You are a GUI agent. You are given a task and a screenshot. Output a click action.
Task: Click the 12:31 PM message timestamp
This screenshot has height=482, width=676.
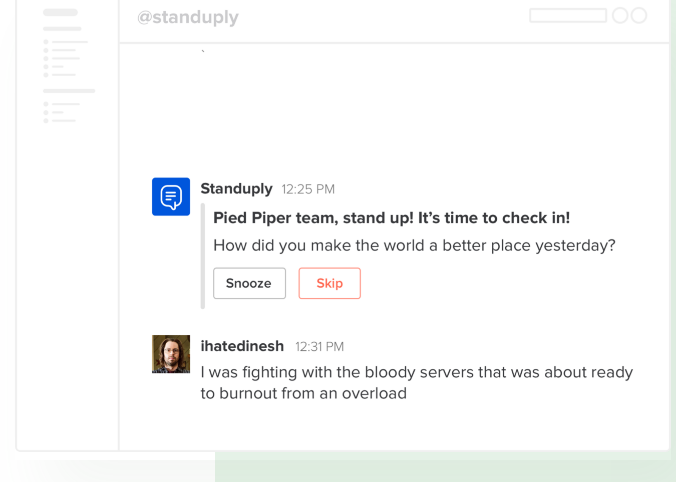click(x=319, y=347)
